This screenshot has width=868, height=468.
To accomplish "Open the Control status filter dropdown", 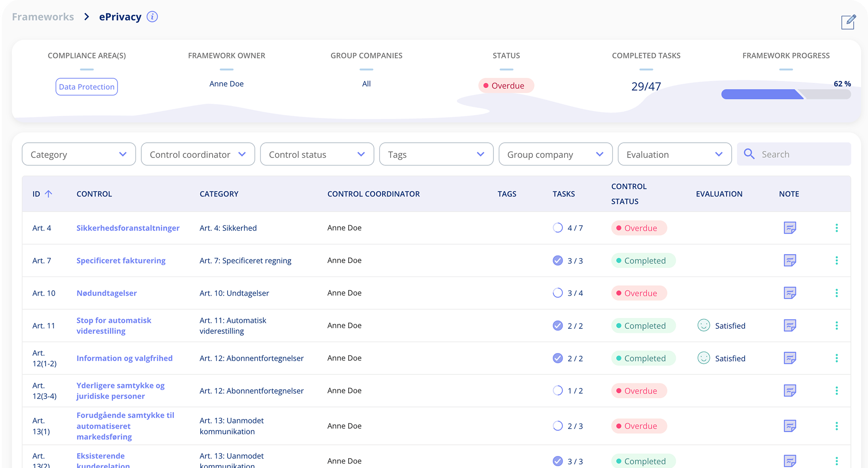I will coord(317,154).
